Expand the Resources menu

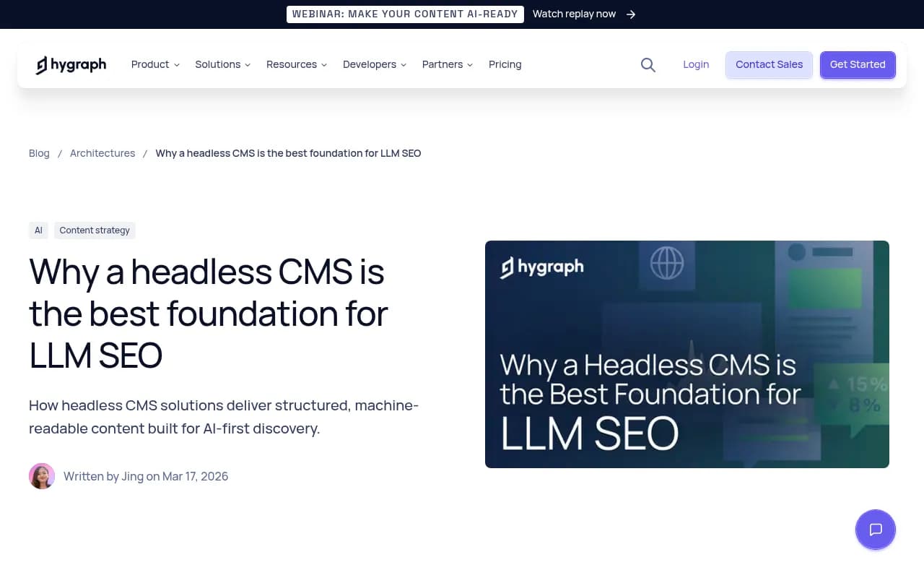click(x=297, y=64)
